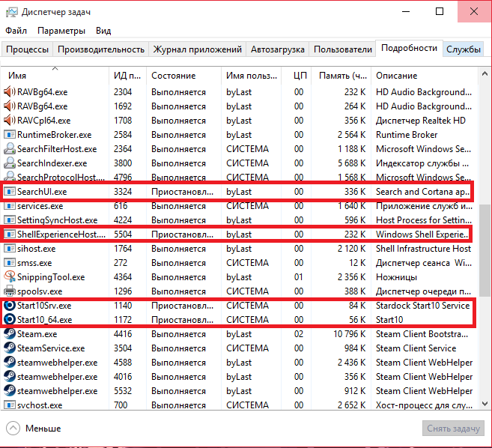Click the scrollbar up arrow
This screenshot has width=492, height=448.
[x=485, y=74]
